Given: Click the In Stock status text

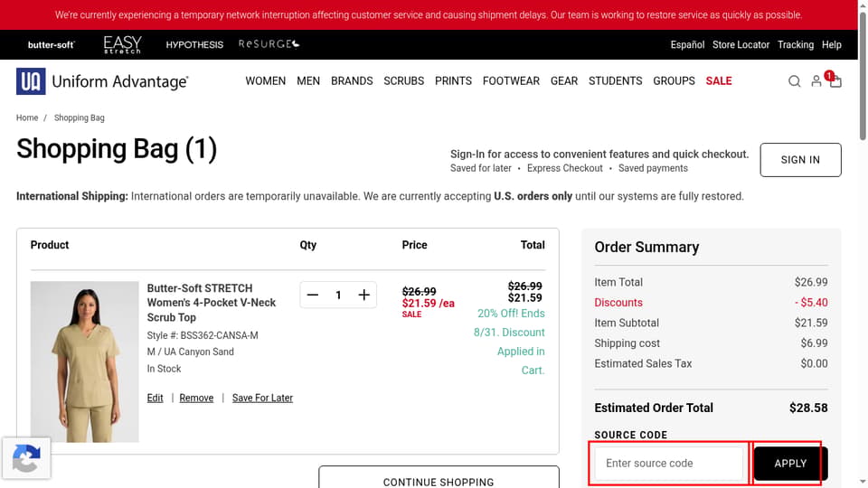Looking at the screenshot, I should 164,369.
